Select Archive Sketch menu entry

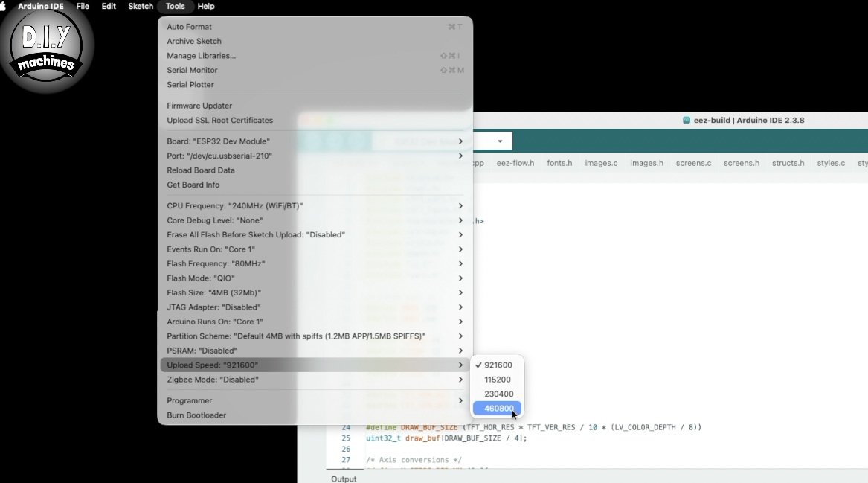click(315, 41)
